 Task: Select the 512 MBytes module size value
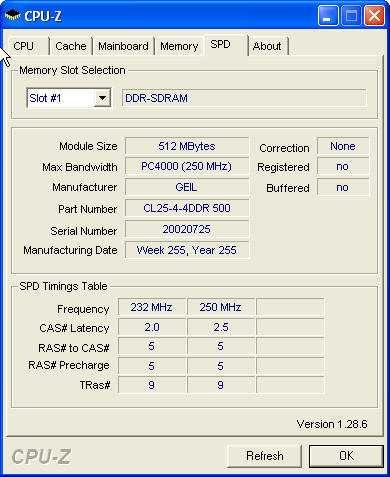[187, 146]
